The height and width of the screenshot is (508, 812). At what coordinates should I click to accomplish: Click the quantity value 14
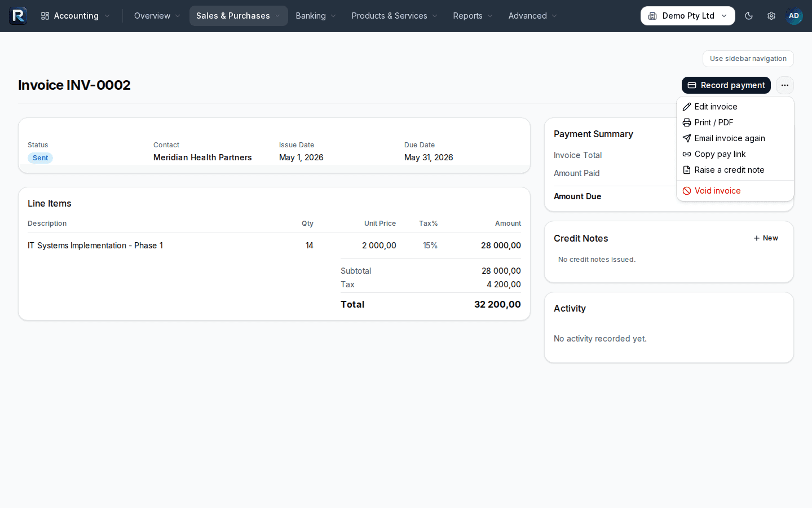click(x=310, y=246)
